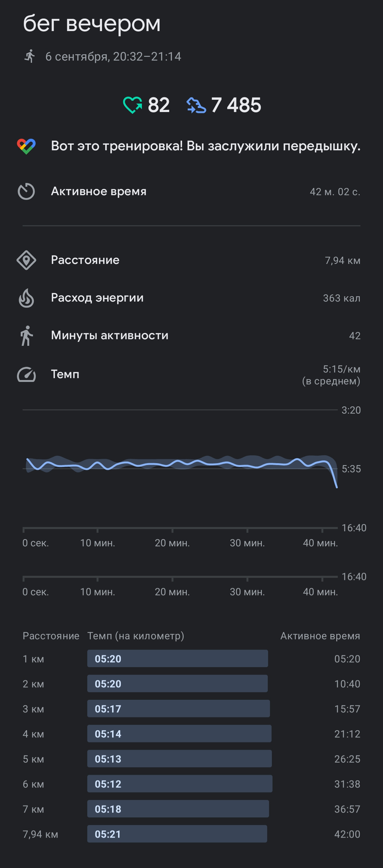Tap the 82 Heart Points value
The image size is (383, 868).
[x=159, y=105]
